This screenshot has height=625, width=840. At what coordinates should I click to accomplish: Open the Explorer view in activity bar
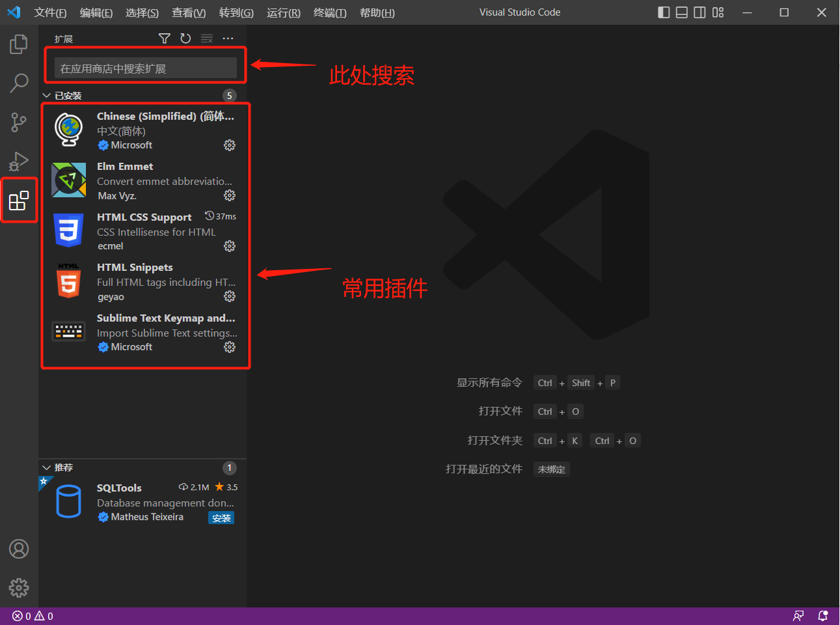[x=19, y=44]
